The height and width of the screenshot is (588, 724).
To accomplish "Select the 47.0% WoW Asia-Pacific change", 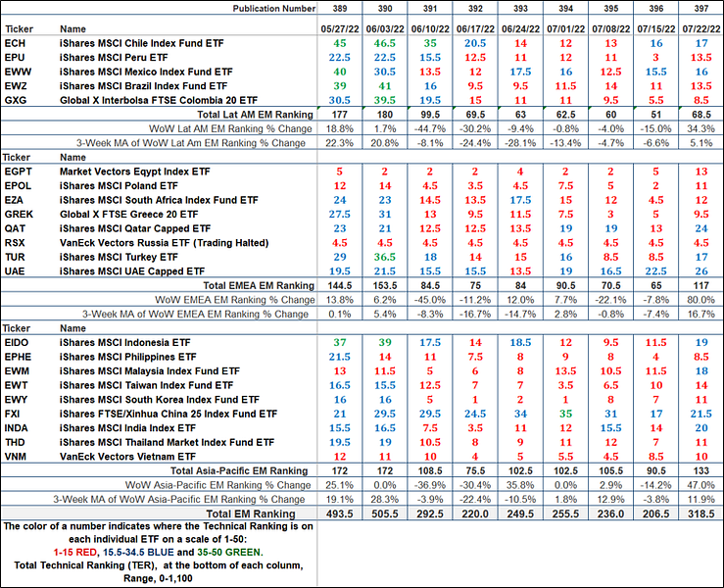I will click(x=700, y=485).
